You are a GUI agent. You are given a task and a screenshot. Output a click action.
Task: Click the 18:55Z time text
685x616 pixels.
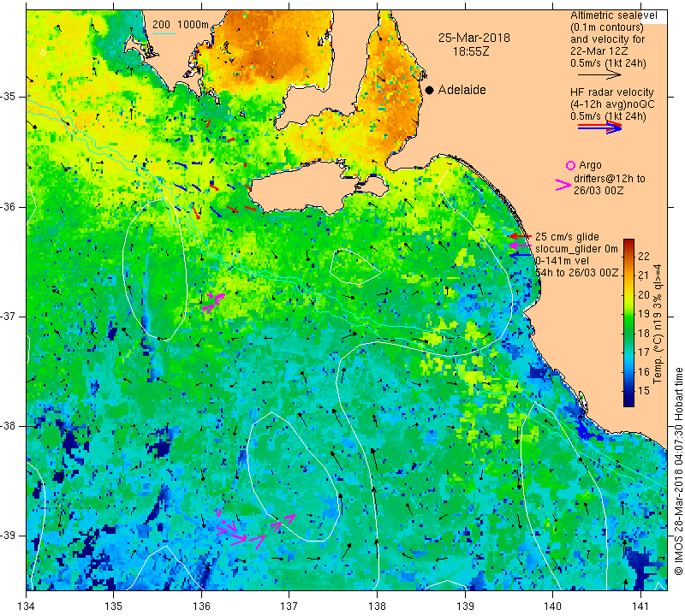click(471, 51)
